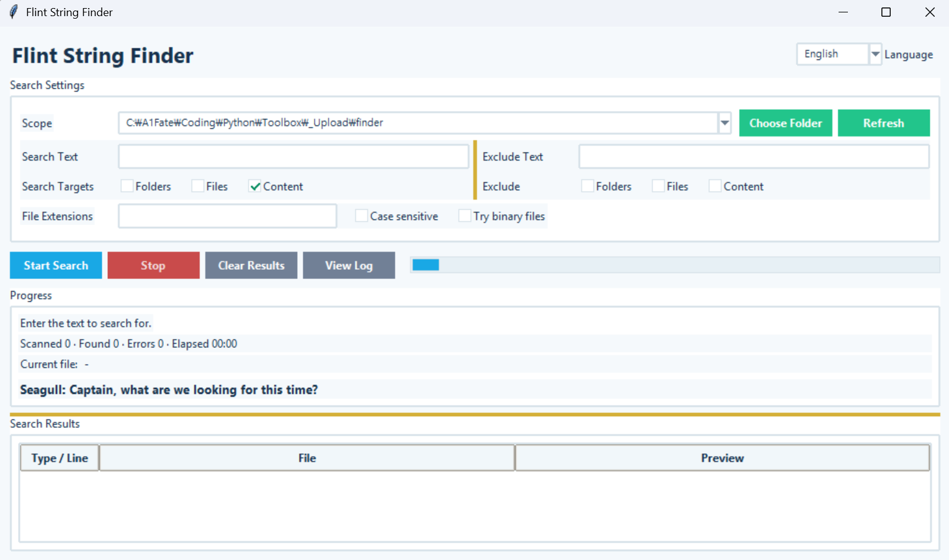Focus the Search Text input field

coord(293,156)
